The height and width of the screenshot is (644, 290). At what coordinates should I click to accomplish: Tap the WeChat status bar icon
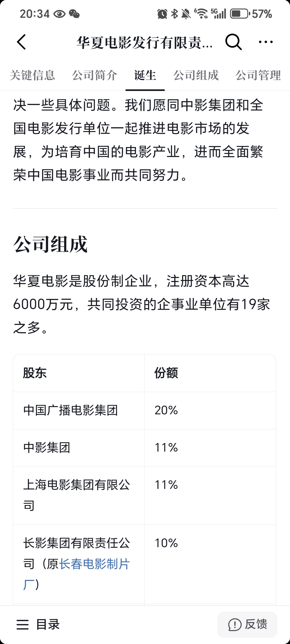point(74,14)
